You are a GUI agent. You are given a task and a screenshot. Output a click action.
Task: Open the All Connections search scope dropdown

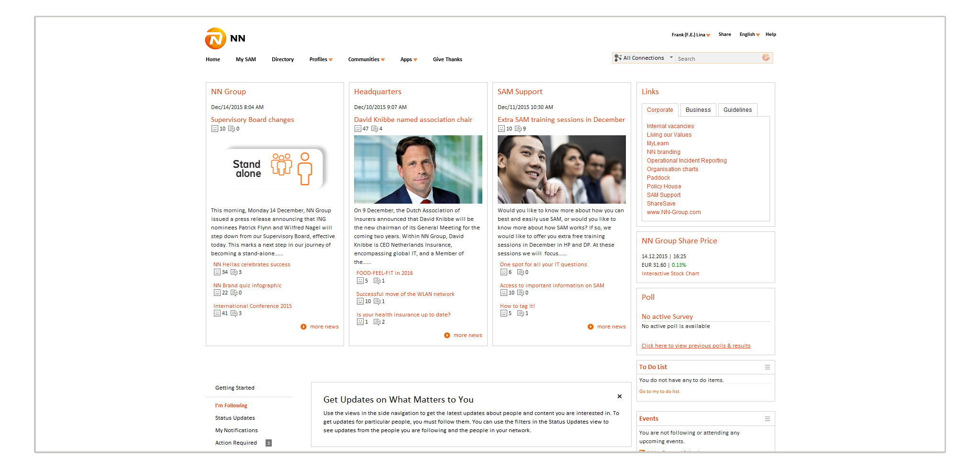(671, 58)
